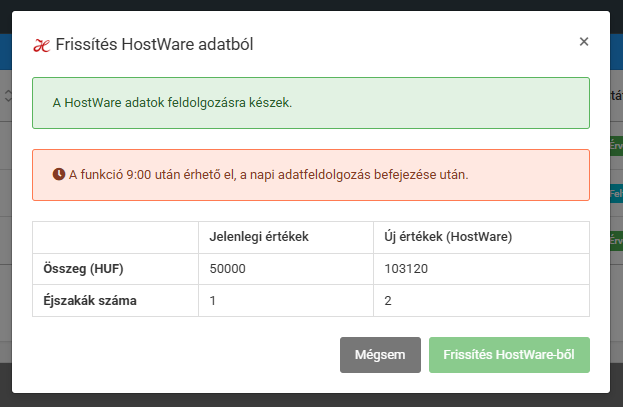Viewport: 623px width, 407px height.
Task: Click the clock icon in the red warning
Action: click(x=58, y=174)
